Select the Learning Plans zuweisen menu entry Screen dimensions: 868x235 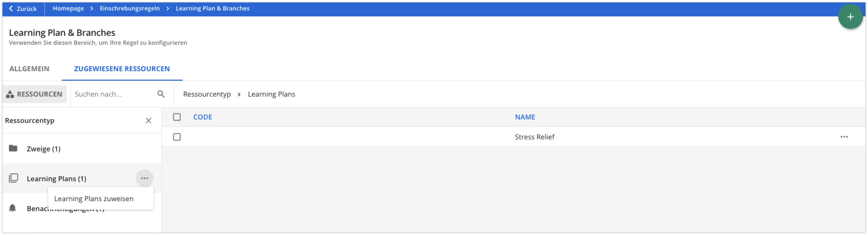click(x=94, y=199)
